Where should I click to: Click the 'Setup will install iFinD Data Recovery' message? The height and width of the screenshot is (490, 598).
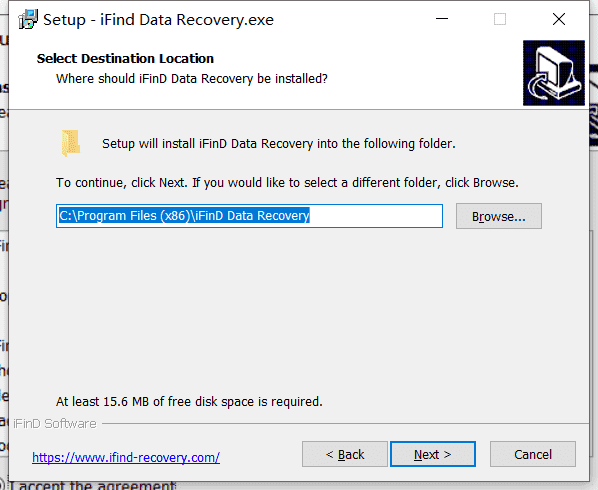point(279,144)
